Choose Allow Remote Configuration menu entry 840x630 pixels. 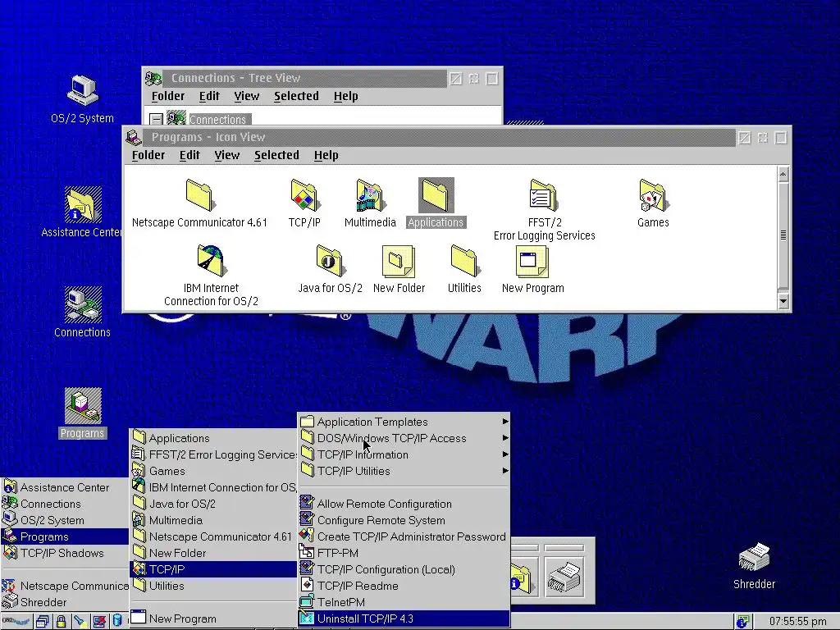tap(404, 504)
